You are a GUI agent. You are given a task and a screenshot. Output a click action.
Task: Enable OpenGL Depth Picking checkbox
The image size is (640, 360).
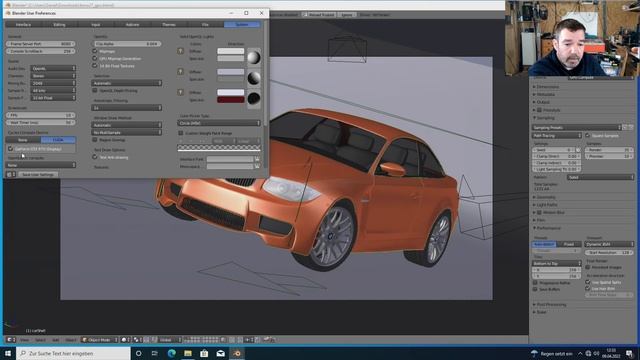point(95,90)
